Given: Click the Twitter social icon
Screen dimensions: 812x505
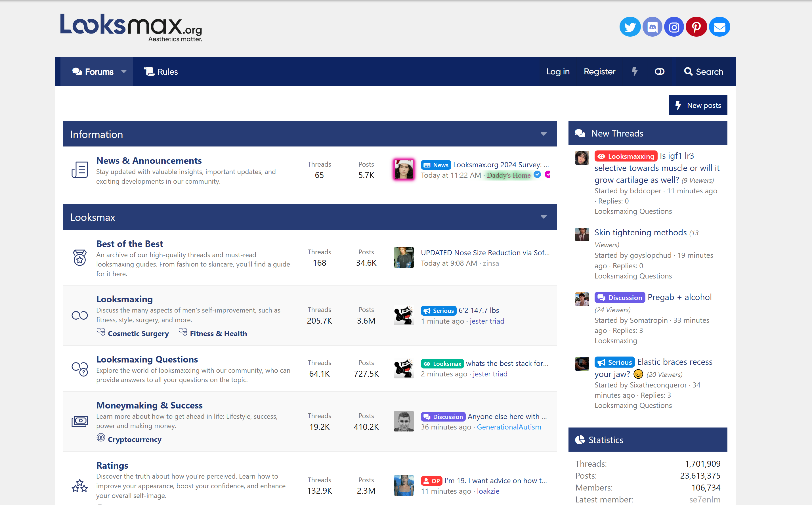Looking at the screenshot, I should click(630, 27).
